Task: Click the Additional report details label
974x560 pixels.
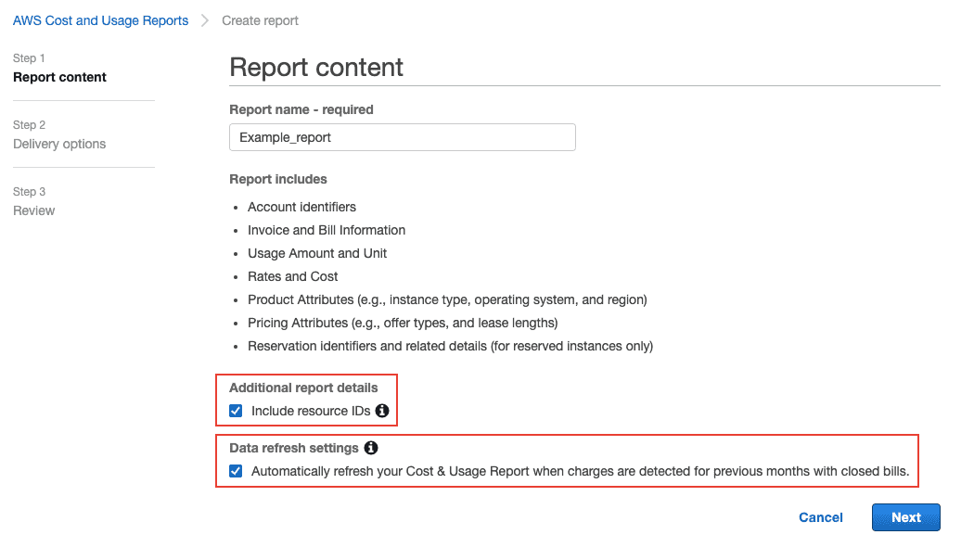Action: (x=303, y=388)
